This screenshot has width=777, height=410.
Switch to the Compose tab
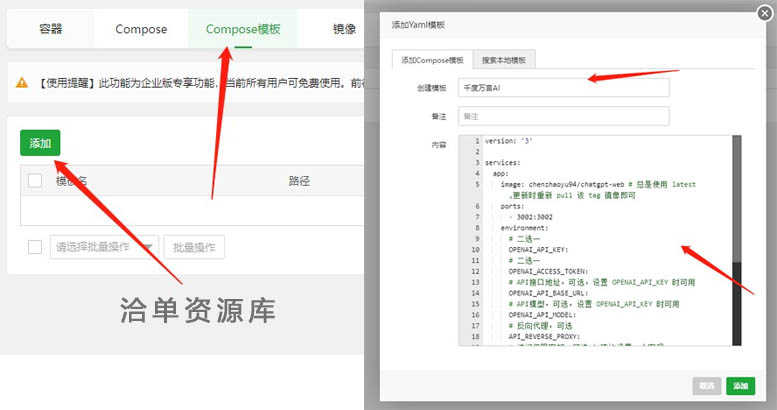[141, 29]
